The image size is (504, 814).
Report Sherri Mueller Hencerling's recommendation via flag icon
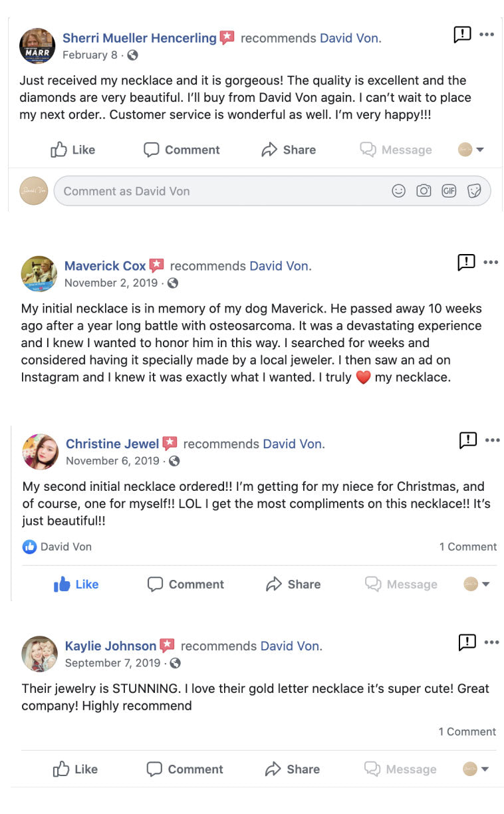[462, 35]
